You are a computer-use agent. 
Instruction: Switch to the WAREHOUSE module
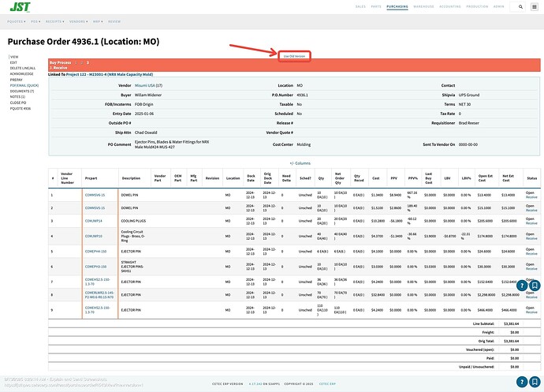coord(423,6)
